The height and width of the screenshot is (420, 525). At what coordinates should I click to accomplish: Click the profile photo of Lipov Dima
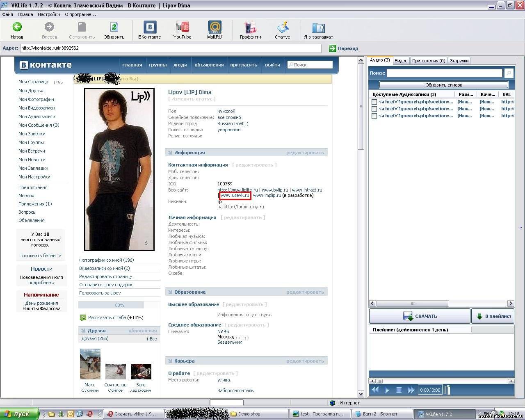point(119,169)
